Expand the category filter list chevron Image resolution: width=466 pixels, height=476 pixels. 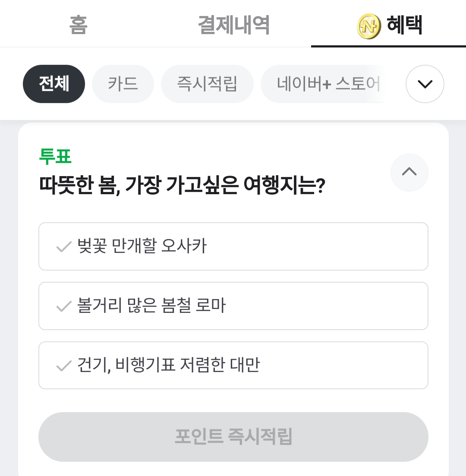click(x=425, y=84)
